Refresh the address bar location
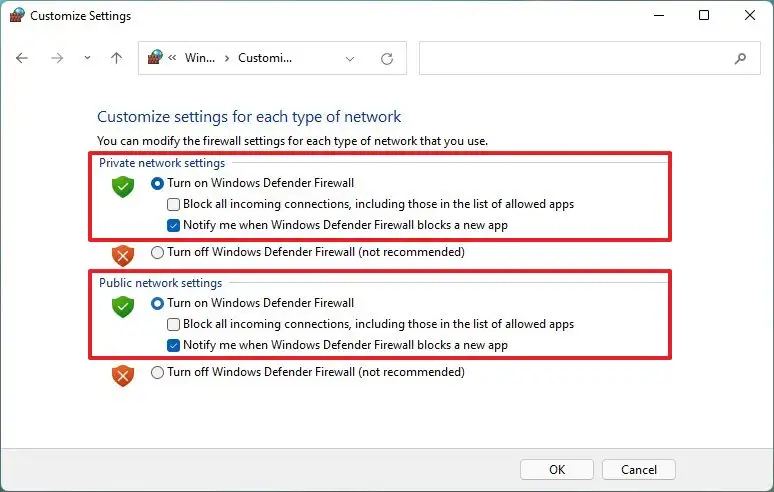The image size is (774, 492). (387, 59)
